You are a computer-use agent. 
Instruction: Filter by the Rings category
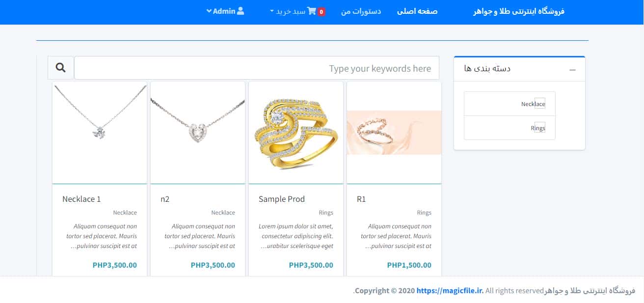[510, 128]
